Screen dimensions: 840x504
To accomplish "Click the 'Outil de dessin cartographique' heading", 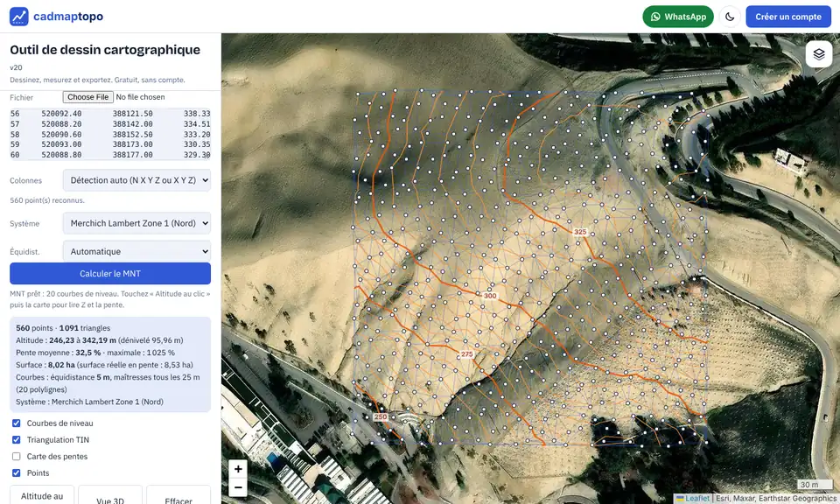I will pyautogui.click(x=105, y=50).
